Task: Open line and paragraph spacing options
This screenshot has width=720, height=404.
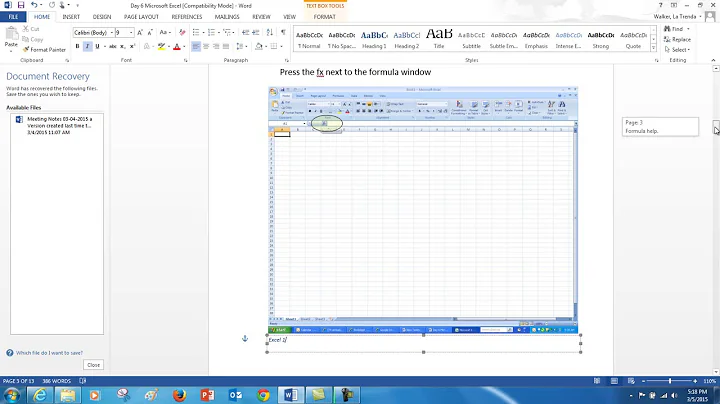Action: [241, 46]
